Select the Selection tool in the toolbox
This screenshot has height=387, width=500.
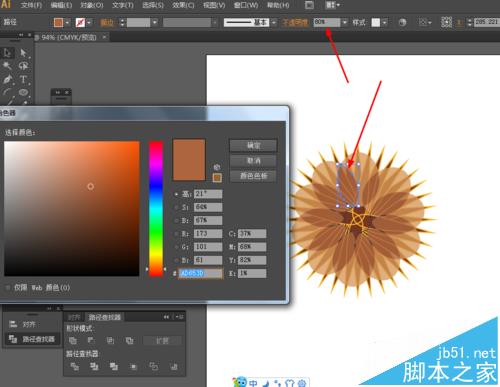point(7,53)
